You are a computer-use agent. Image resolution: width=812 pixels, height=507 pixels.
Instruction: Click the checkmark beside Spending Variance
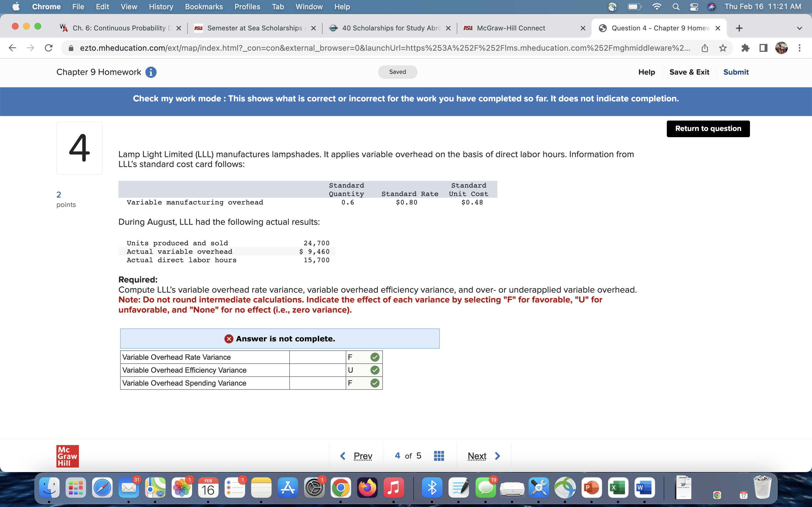tap(375, 383)
